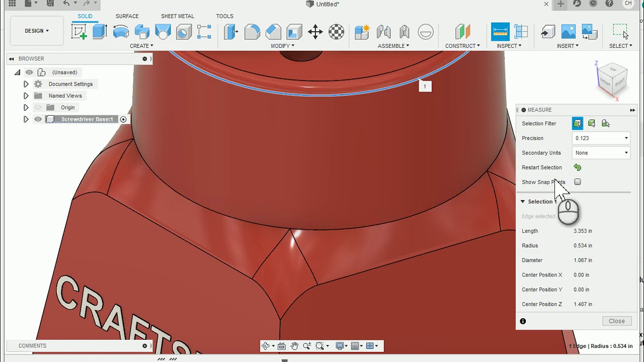
Task: Click the Measure ruler icon
Action: click(500, 32)
